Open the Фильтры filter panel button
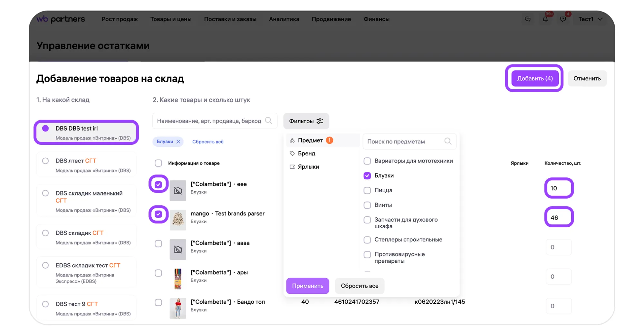The image size is (644, 336). pyautogui.click(x=306, y=121)
